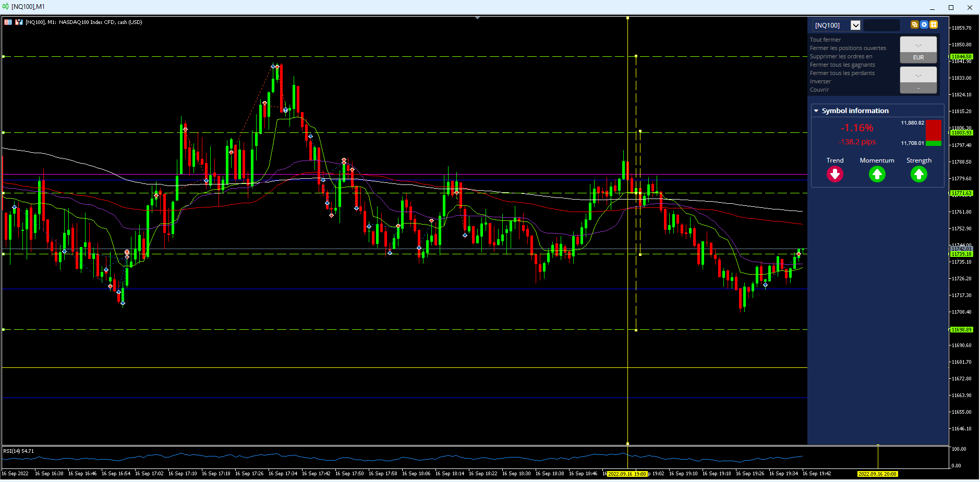Screen dimensions: 980x482
Task: Click the red Trend down arrow
Action: coord(834,174)
